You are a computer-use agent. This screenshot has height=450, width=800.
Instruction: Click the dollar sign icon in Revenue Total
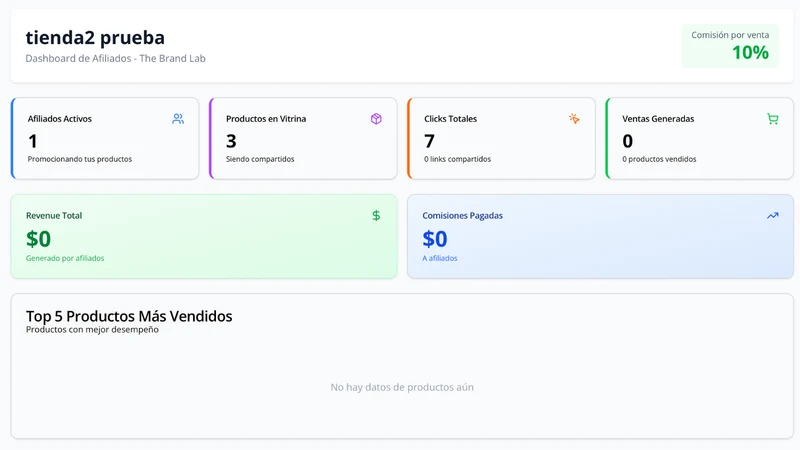[376, 216]
